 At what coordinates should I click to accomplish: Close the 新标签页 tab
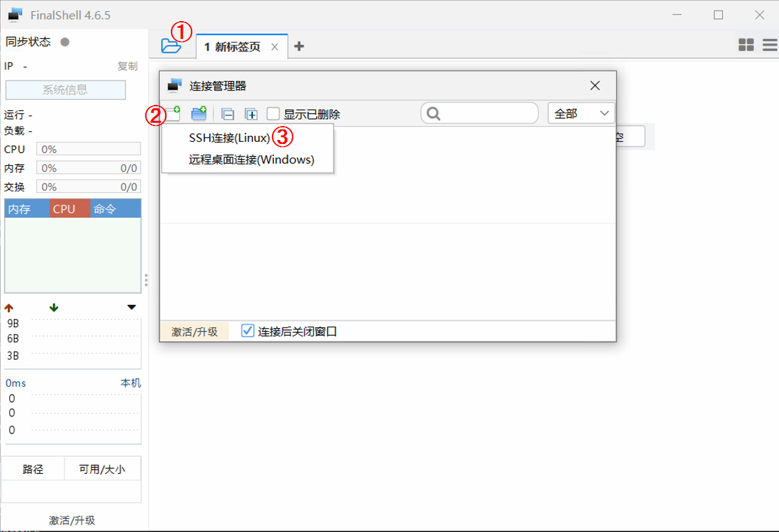(x=275, y=47)
